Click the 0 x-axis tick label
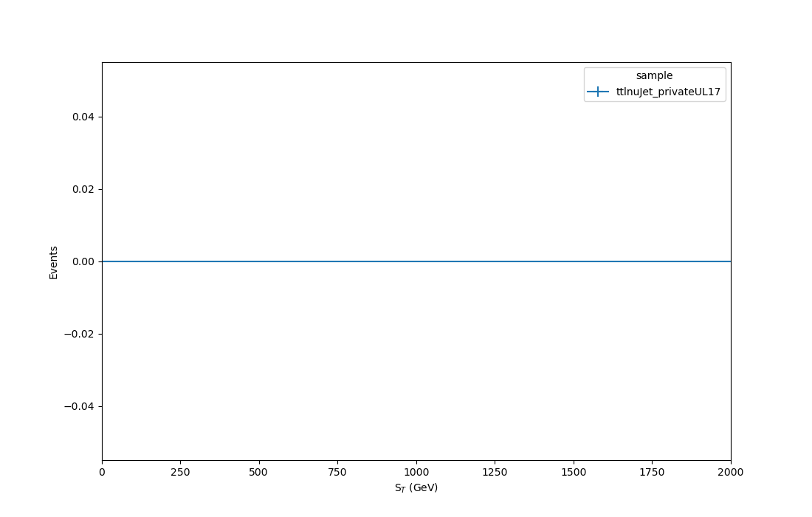Screen dimensions: 812x517 pyautogui.click(x=102, y=473)
